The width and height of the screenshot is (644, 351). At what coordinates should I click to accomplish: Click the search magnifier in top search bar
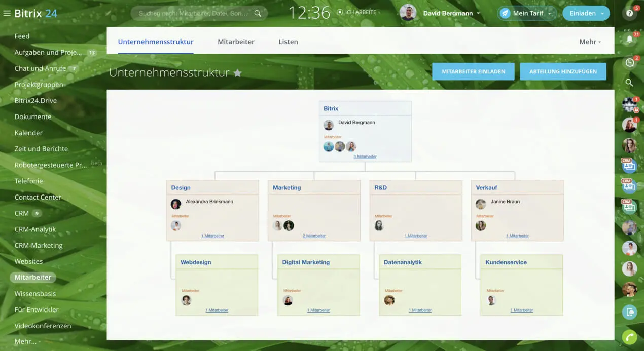pos(258,14)
